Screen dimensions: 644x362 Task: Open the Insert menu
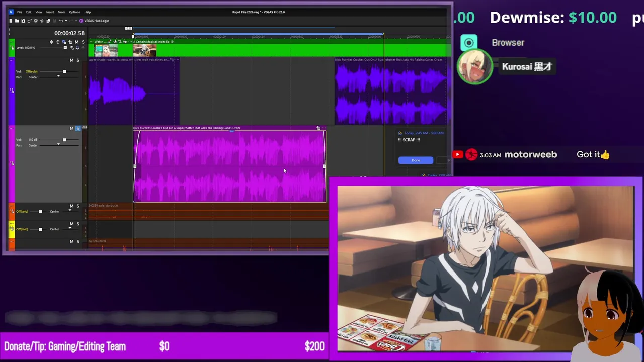coord(50,12)
